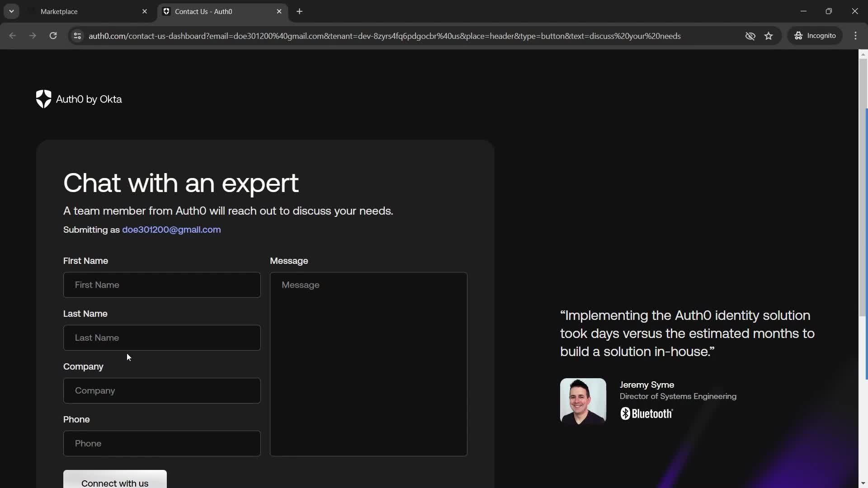Minimize the browser window

803,11
